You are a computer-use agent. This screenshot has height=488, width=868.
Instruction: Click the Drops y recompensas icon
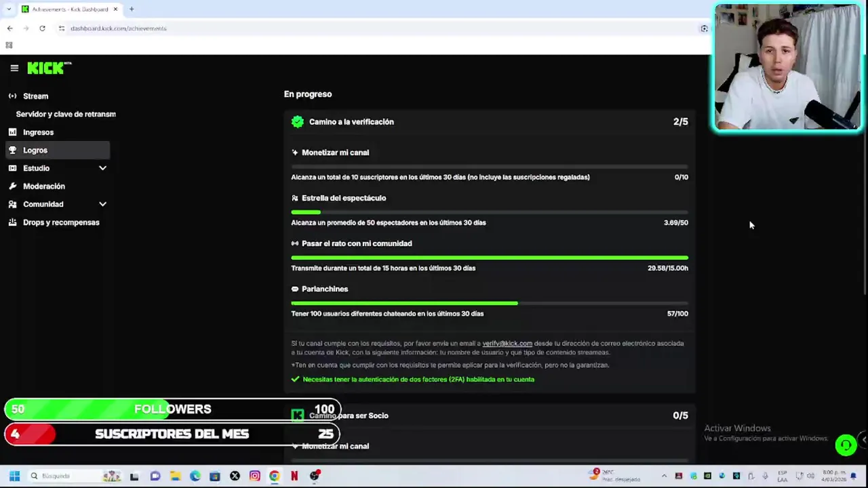pos(12,222)
